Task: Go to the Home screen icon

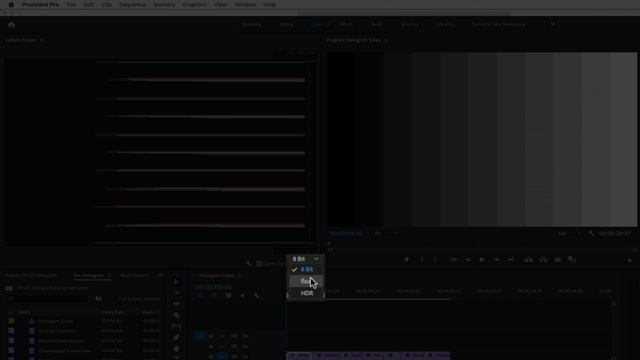Action: [x=11, y=25]
